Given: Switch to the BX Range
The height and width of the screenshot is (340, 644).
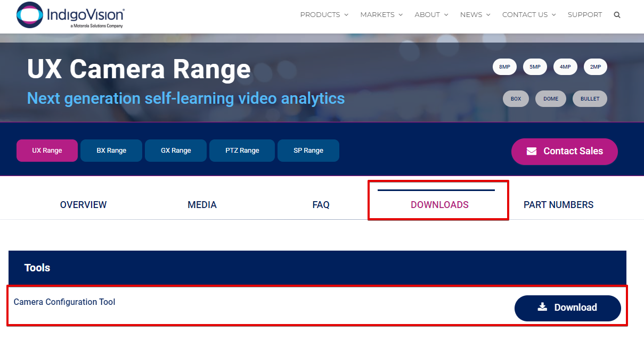Looking at the screenshot, I should tap(111, 151).
